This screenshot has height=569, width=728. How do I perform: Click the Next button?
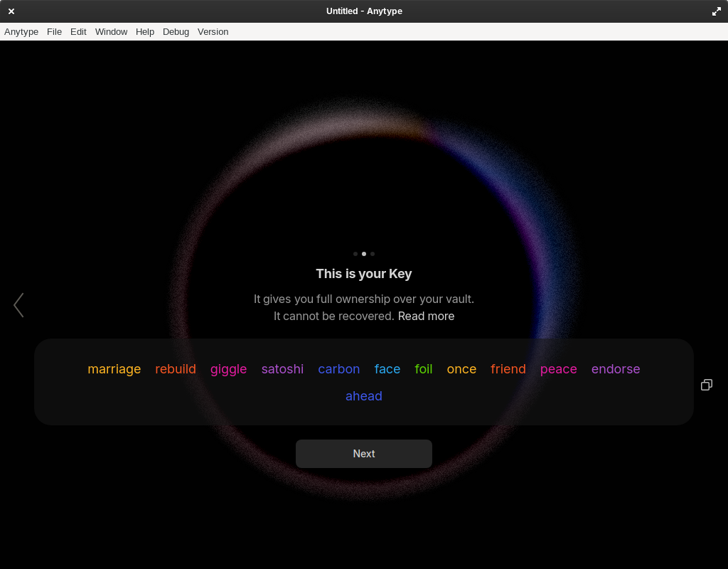click(363, 453)
